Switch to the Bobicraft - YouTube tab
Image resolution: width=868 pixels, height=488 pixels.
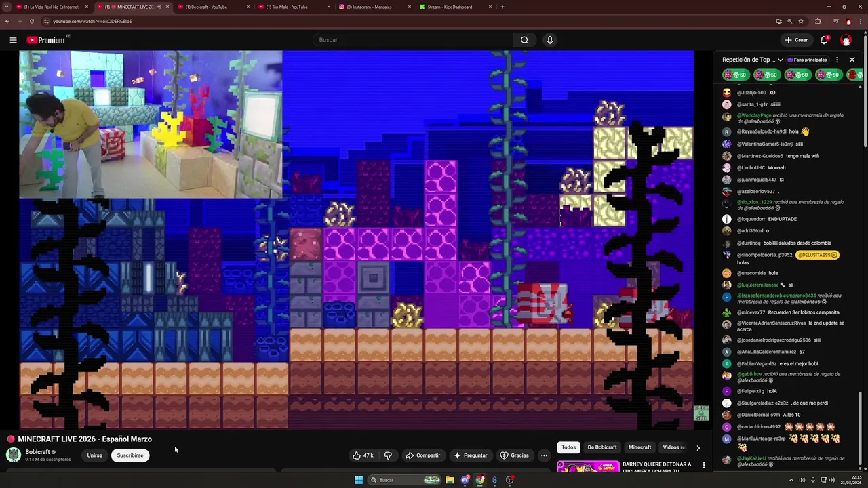tap(212, 7)
